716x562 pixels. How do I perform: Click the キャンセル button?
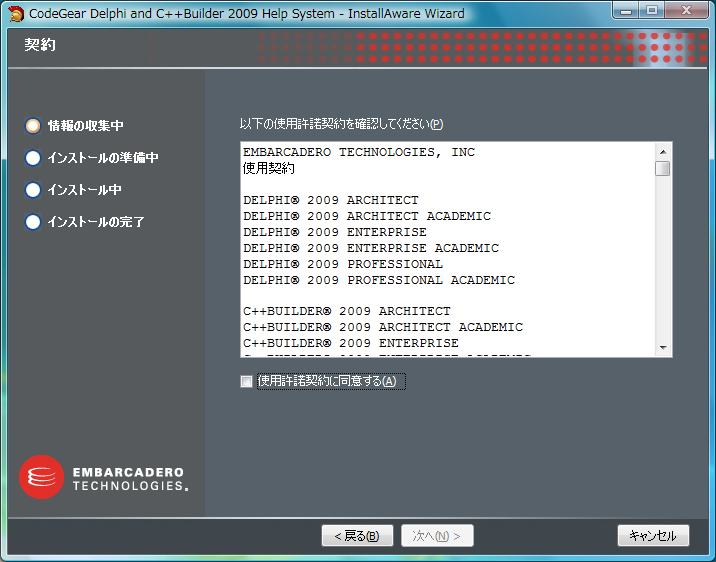(653, 536)
